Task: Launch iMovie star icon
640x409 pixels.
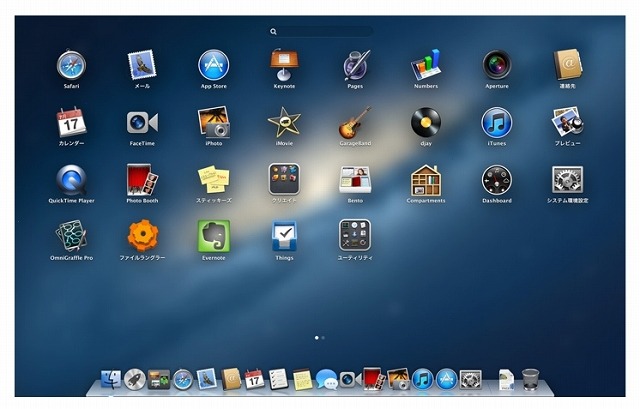Action: (x=284, y=122)
